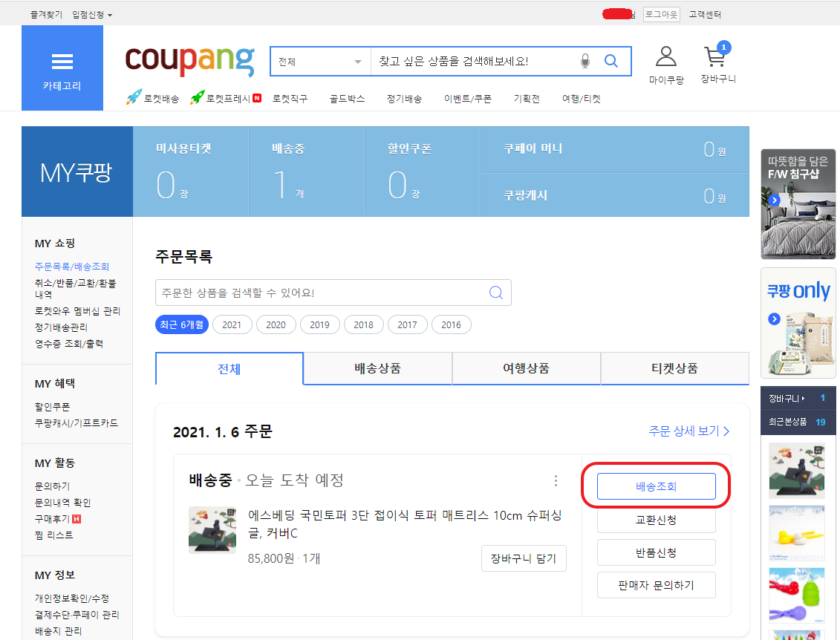This screenshot has height=640, width=840.
Task: Open 정기배송관리 sidebar link
Action: coord(61,327)
